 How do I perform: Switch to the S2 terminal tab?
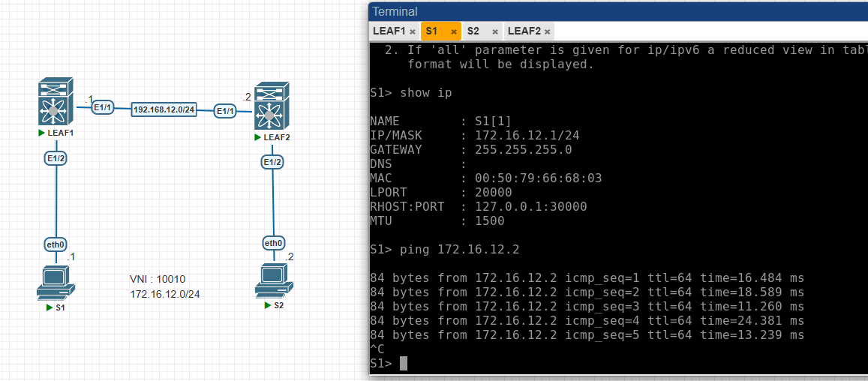click(473, 31)
